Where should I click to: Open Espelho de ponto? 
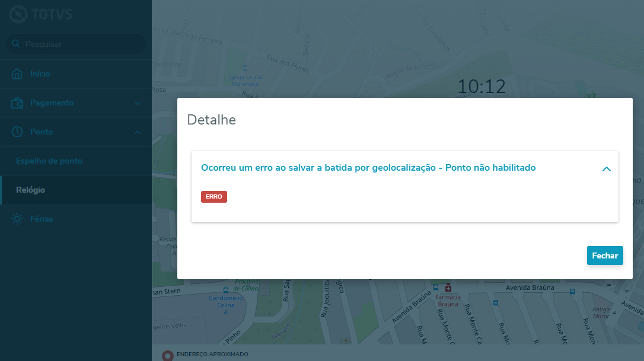76,161
